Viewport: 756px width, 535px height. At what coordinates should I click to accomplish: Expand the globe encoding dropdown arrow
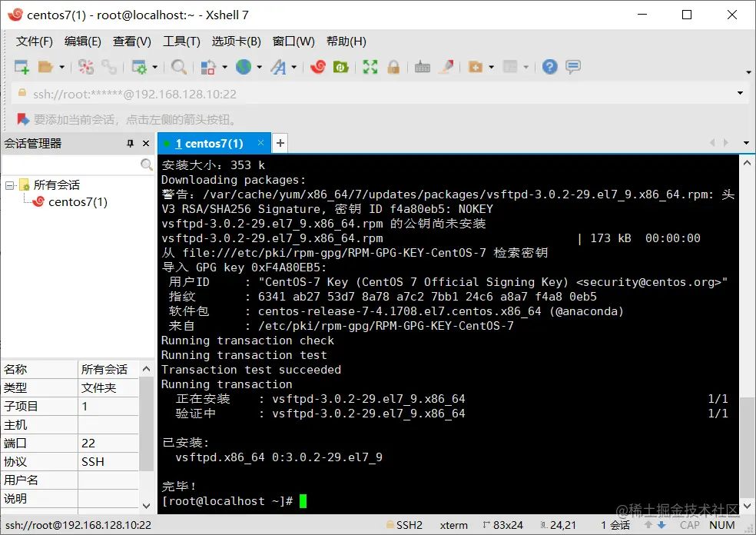(260, 67)
